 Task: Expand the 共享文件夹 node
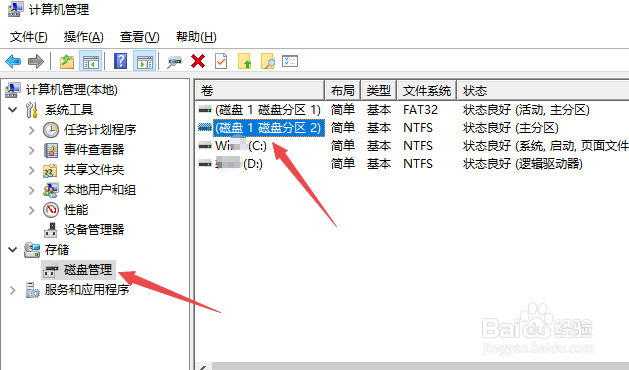[x=32, y=170]
